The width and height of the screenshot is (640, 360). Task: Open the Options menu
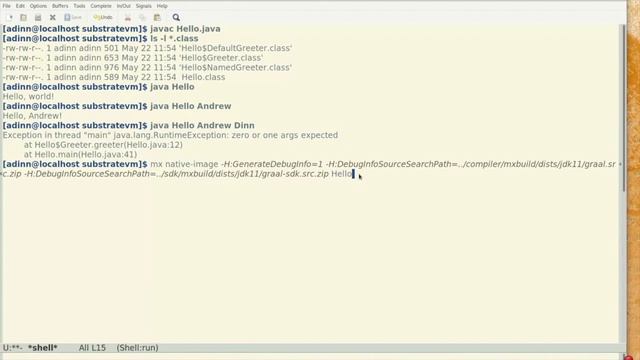38,6
